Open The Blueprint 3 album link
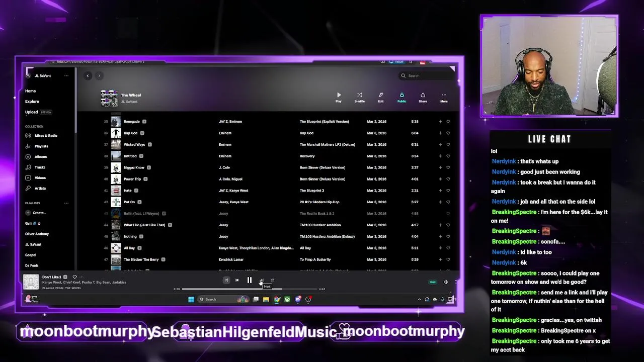Screen dimensions: 644x362 point(312,191)
